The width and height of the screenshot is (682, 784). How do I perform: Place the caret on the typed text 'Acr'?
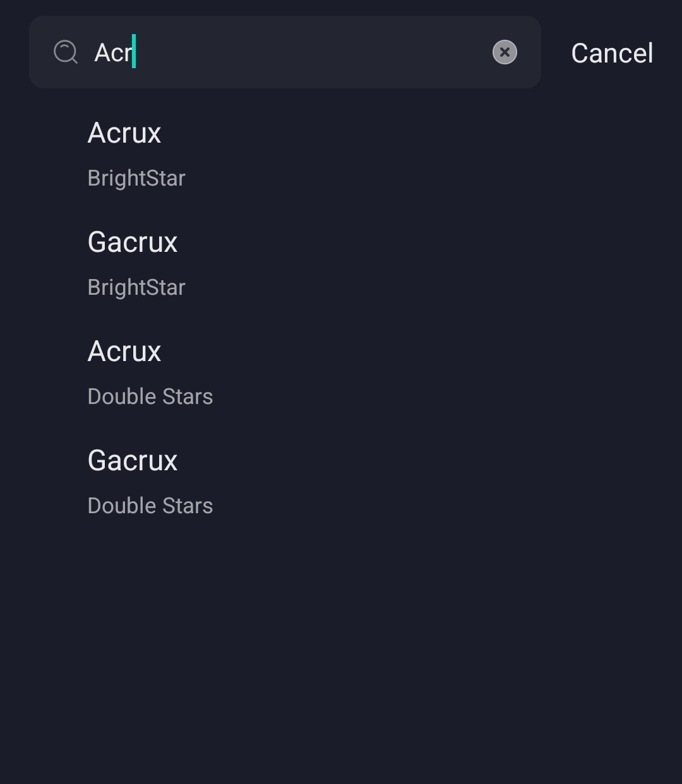pos(113,52)
